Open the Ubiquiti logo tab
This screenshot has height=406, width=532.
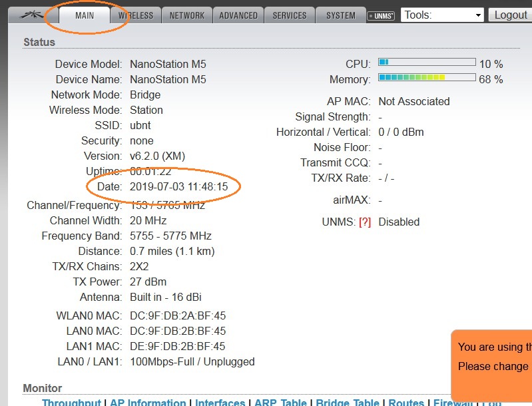[32, 15]
